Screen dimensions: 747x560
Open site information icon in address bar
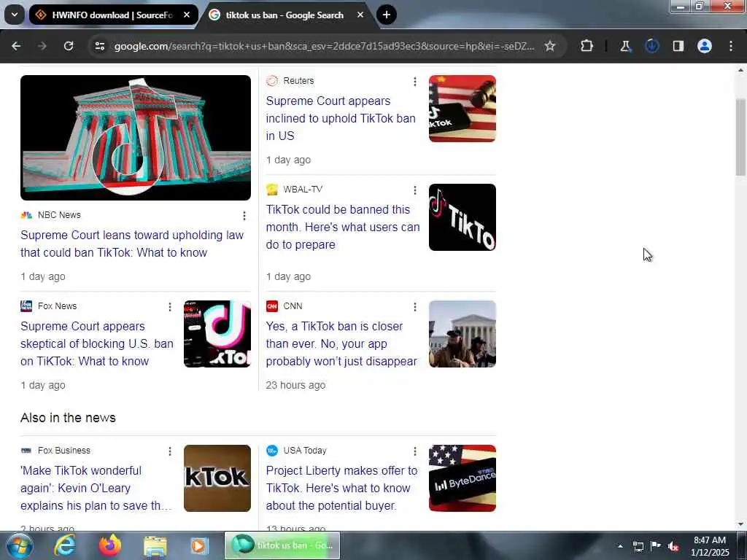[x=99, y=46]
